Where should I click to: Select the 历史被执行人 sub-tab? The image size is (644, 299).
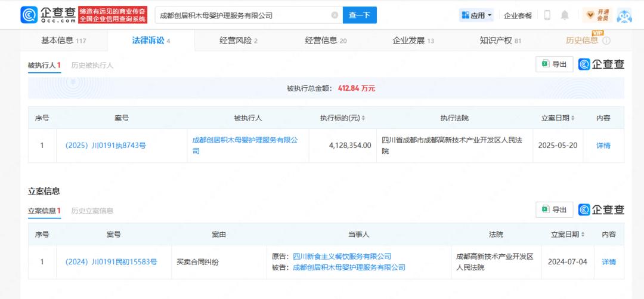pos(92,65)
